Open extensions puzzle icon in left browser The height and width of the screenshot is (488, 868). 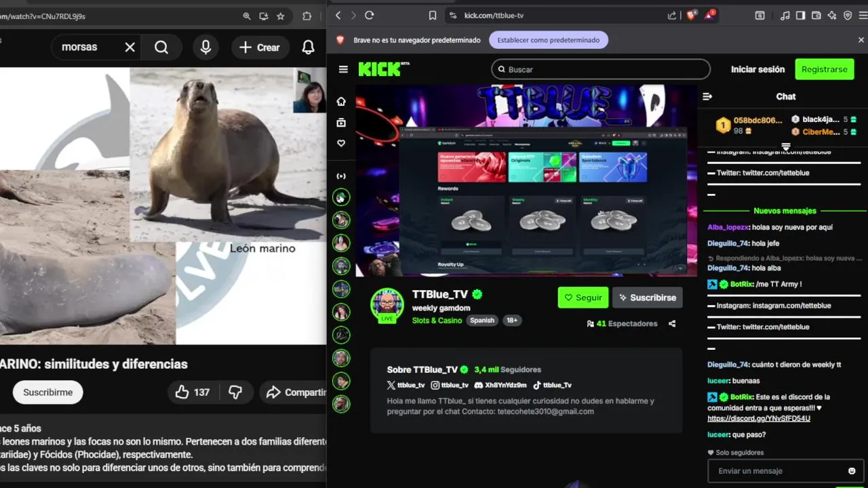(307, 16)
